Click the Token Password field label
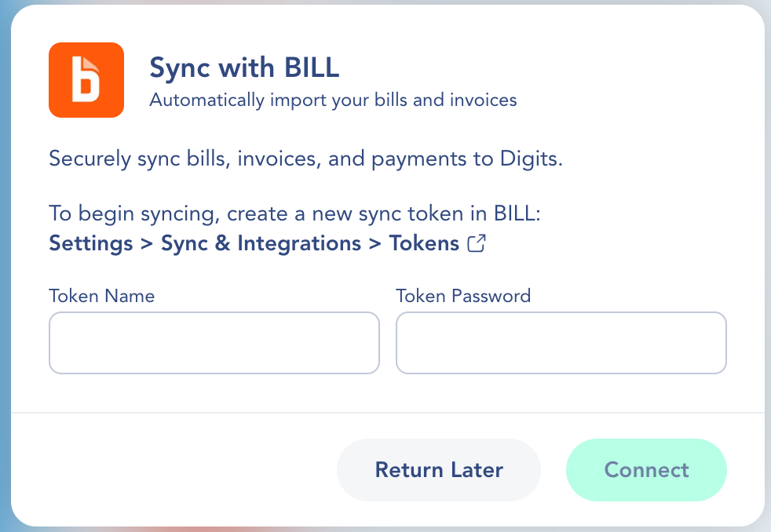Image resolution: width=771 pixels, height=532 pixels. (x=463, y=296)
